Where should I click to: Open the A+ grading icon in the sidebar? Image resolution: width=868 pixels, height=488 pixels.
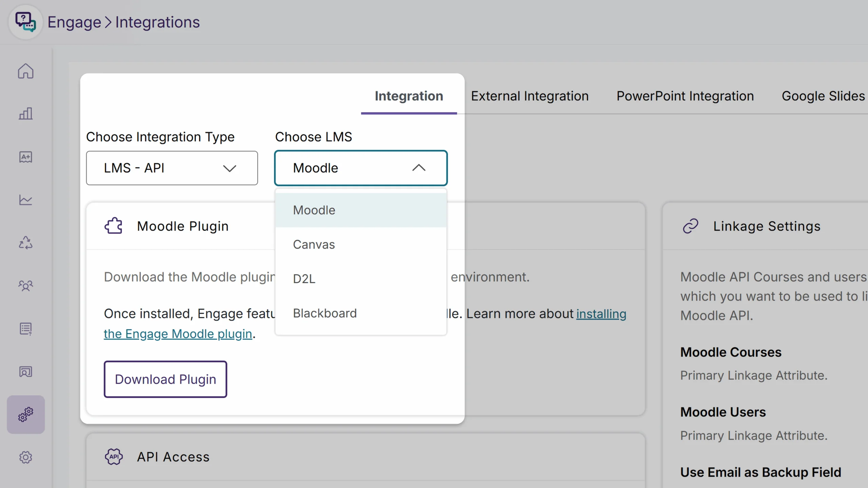pos(25,157)
